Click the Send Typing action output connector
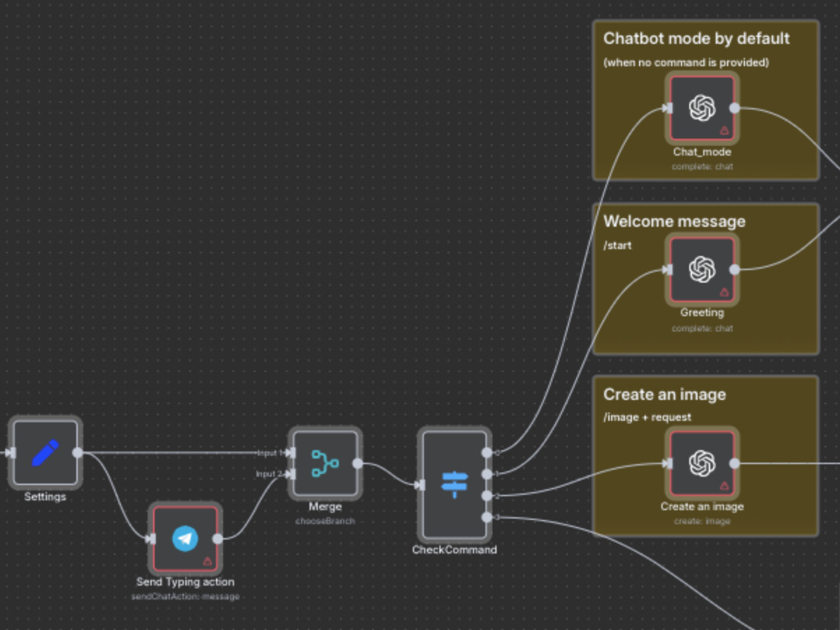This screenshot has height=630, width=840. [x=218, y=538]
